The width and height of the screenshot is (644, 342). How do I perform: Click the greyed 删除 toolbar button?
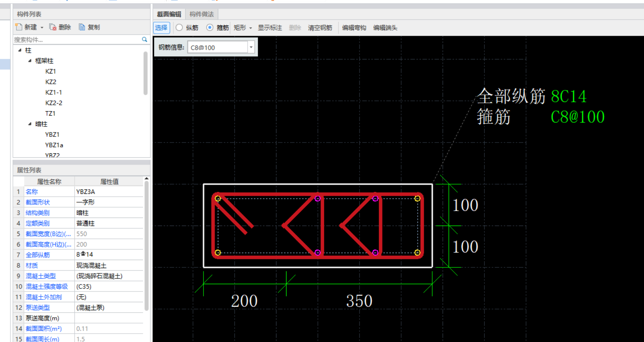click(x=295, y=28)
